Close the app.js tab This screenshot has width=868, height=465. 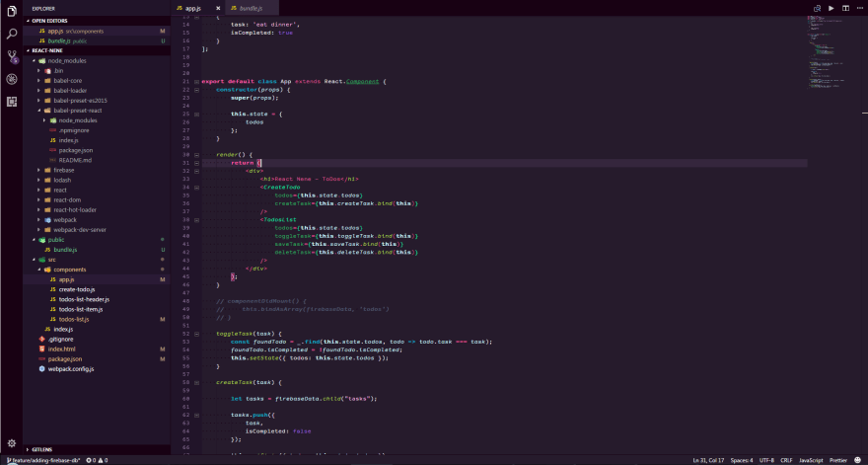tap(218, 8)
